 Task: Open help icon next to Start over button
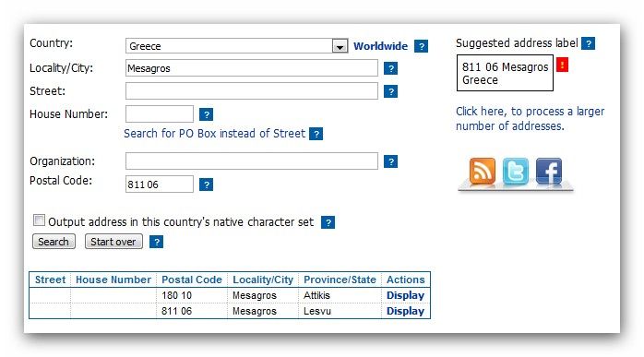coord(157,242)
